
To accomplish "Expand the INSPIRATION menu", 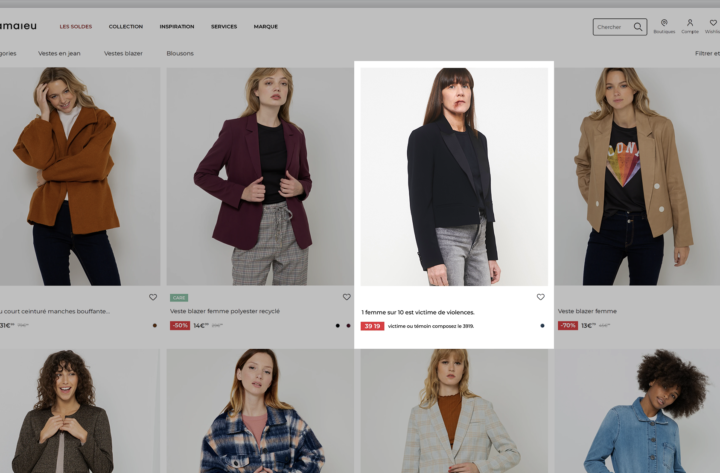I will 177,27.
